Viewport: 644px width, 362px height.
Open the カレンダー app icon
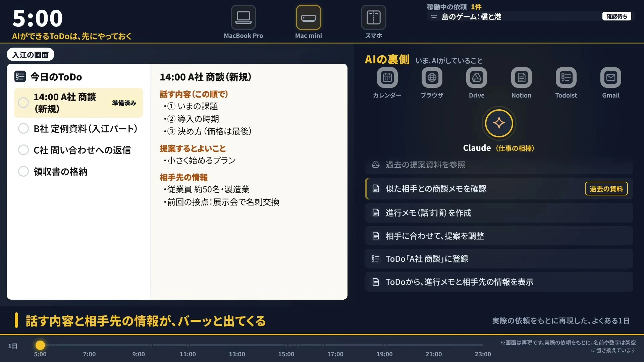click(x=387, y=77)
